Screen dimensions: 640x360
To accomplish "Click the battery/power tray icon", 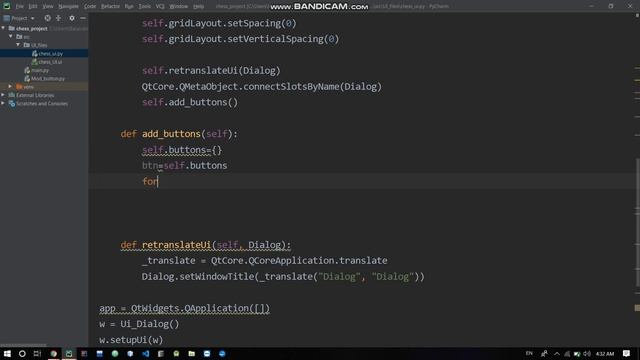I will (577, 354).
